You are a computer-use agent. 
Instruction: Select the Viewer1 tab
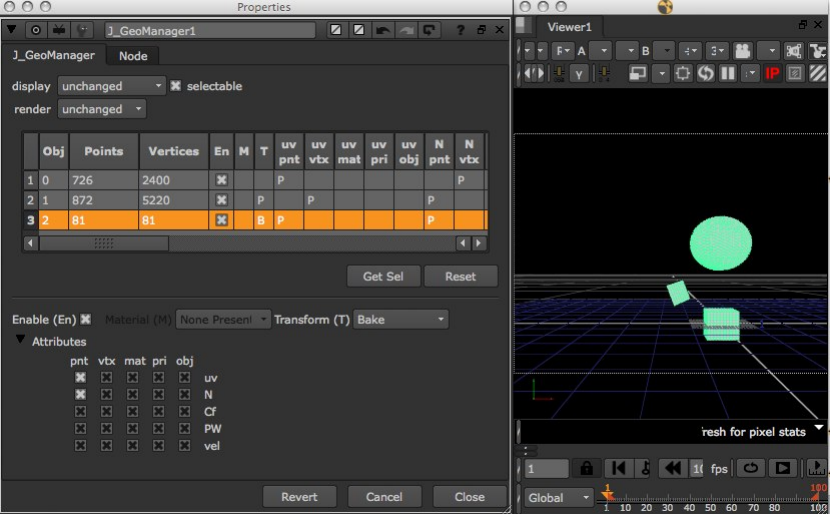[x=569, y=27]
